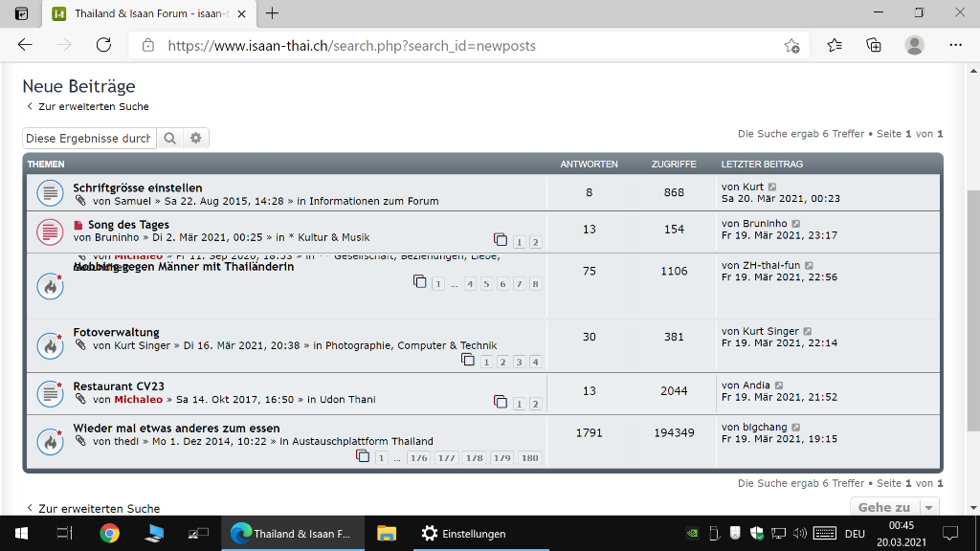Jump to latest post by Bruninho icon
Screen dimensions: 980x551
(795, 224)
